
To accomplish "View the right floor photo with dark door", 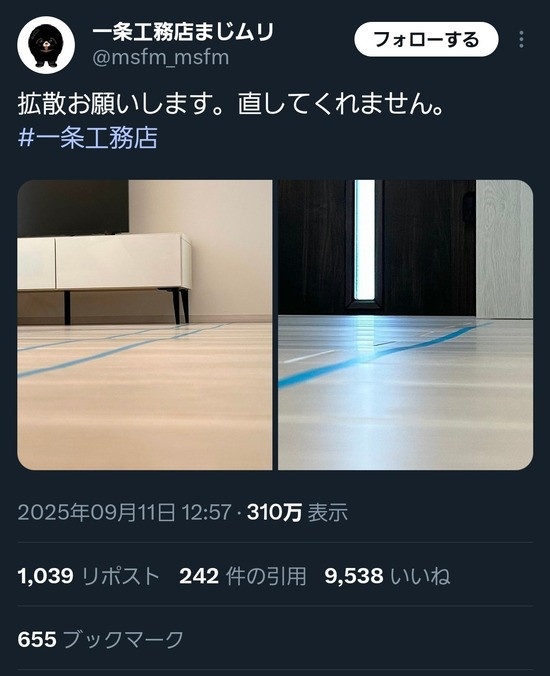I will point(406,325).
